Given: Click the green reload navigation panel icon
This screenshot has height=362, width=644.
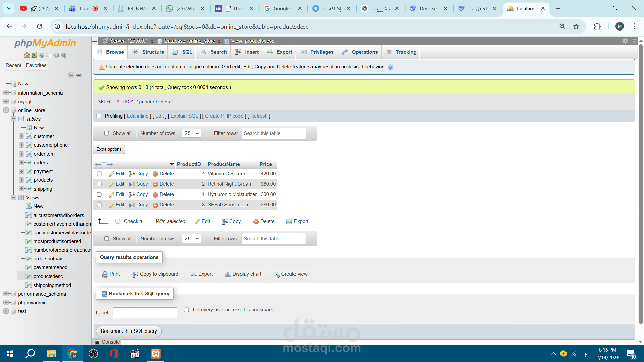Looking at the screenshot, I should (x=64, y=55).
